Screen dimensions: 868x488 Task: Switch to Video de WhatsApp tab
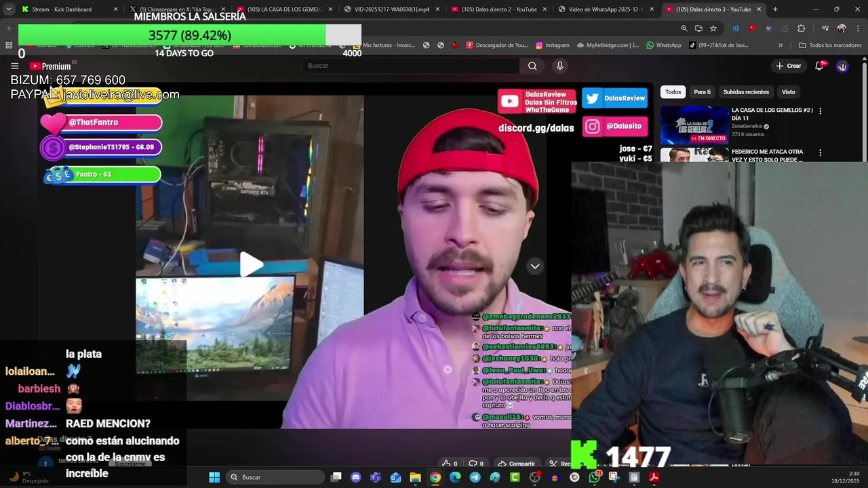tap(606, 9)
